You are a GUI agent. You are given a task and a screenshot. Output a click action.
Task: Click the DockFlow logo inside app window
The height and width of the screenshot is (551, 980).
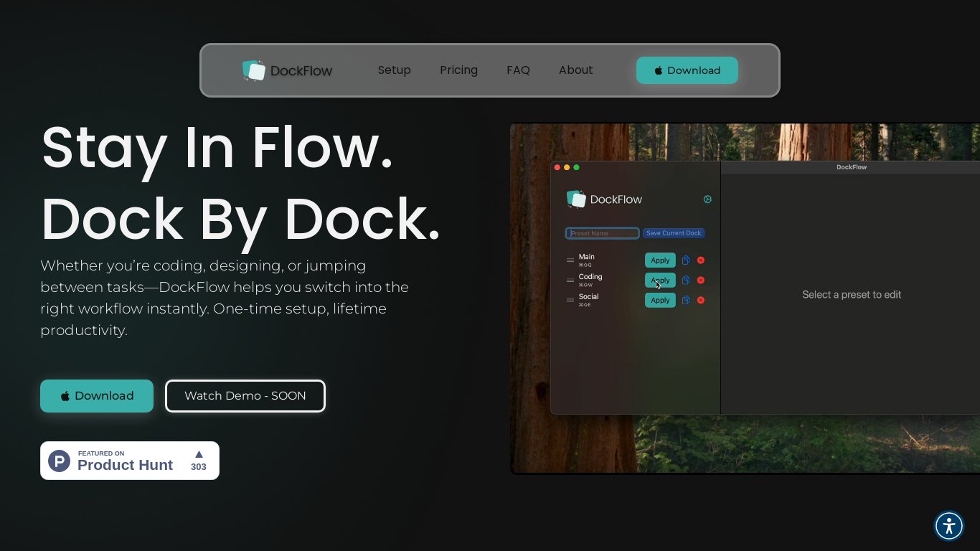(604, 199)
